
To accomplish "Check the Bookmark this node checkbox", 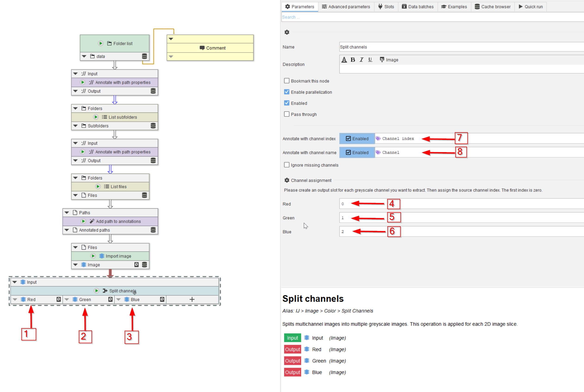I will [x=286, y=81].
